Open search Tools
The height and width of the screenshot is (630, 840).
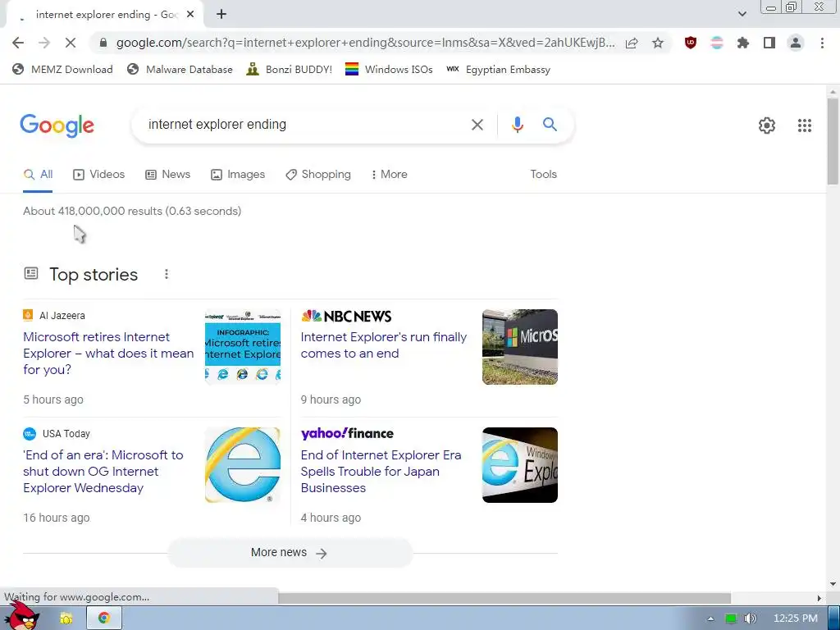pyautogui.click(x=543, y=174)
